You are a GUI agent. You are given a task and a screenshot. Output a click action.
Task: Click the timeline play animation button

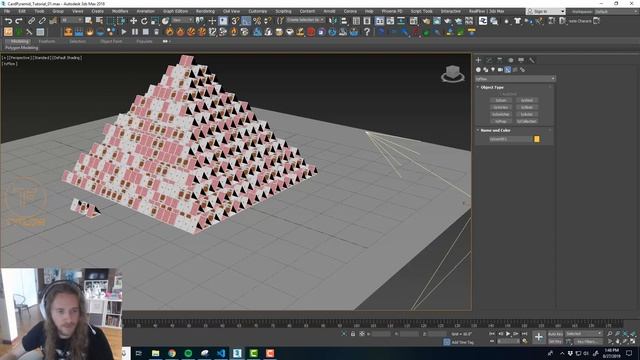[508, 334]
